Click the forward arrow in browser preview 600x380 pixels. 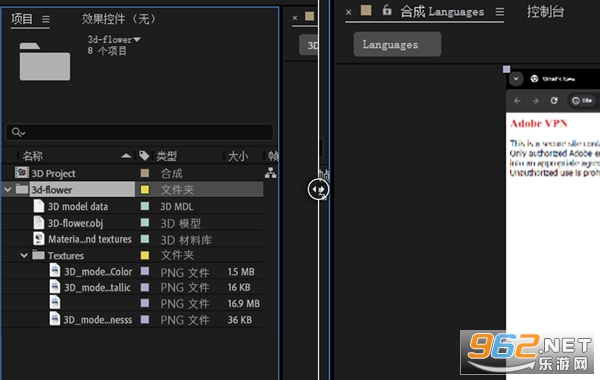pos(535,101)
